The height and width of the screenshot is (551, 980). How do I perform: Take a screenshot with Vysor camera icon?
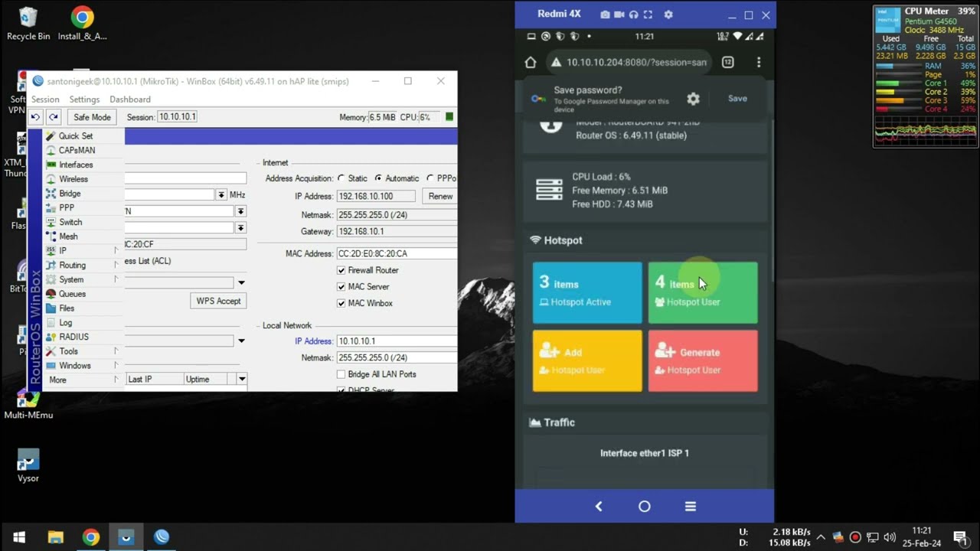pos(605,15)
